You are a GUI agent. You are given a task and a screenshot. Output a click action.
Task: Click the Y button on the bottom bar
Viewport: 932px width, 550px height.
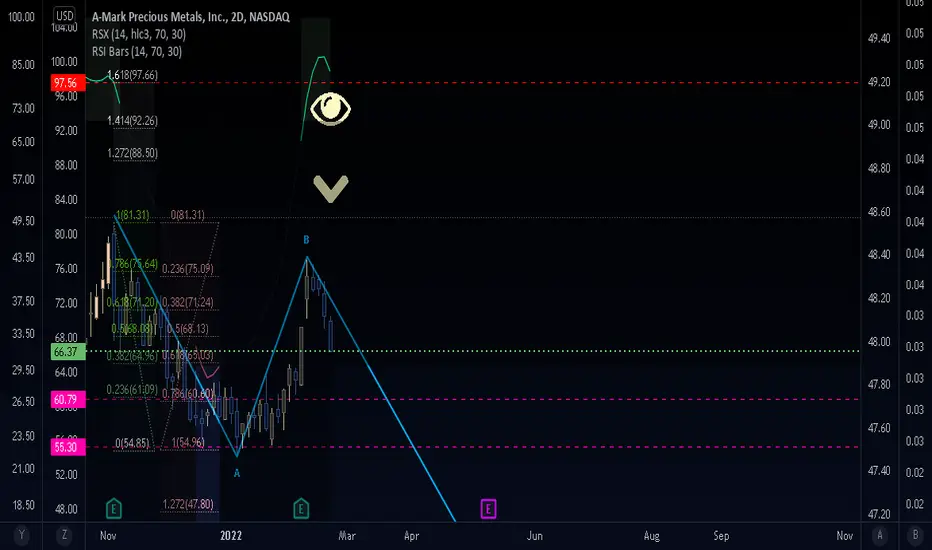(x=21, y=535)
